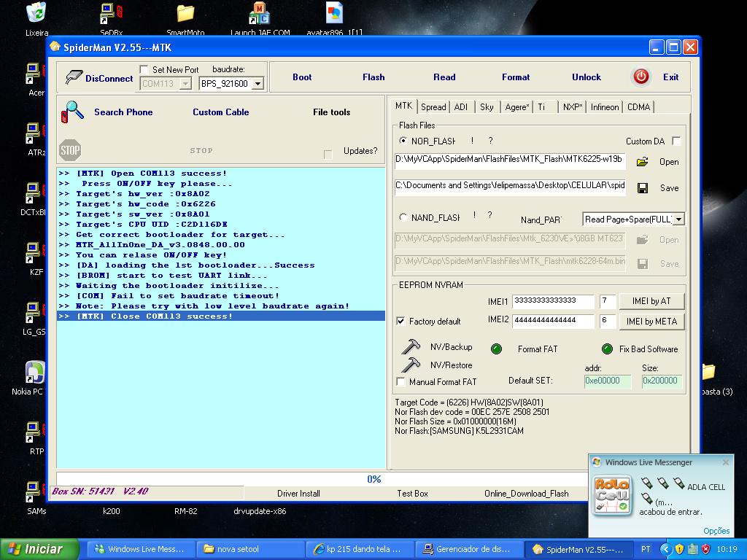Screen dimensions: 747x560
Task: Click Driver Install in the status bar
Action: 298,494
